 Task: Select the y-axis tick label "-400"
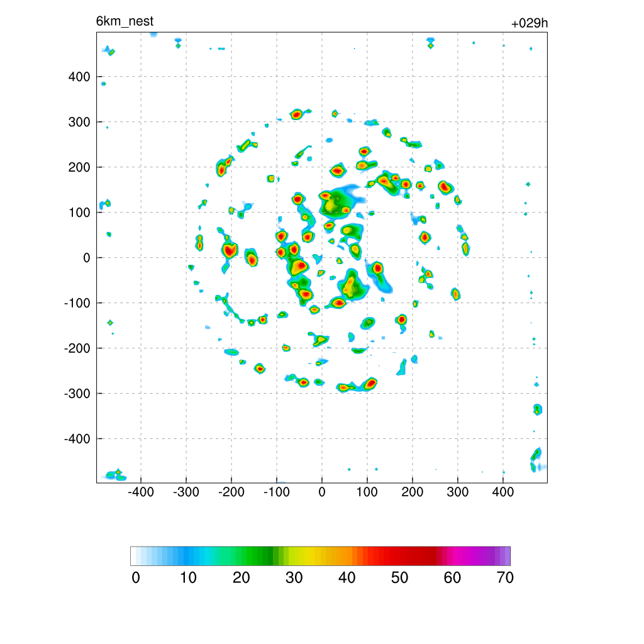(x=77, y=438)
